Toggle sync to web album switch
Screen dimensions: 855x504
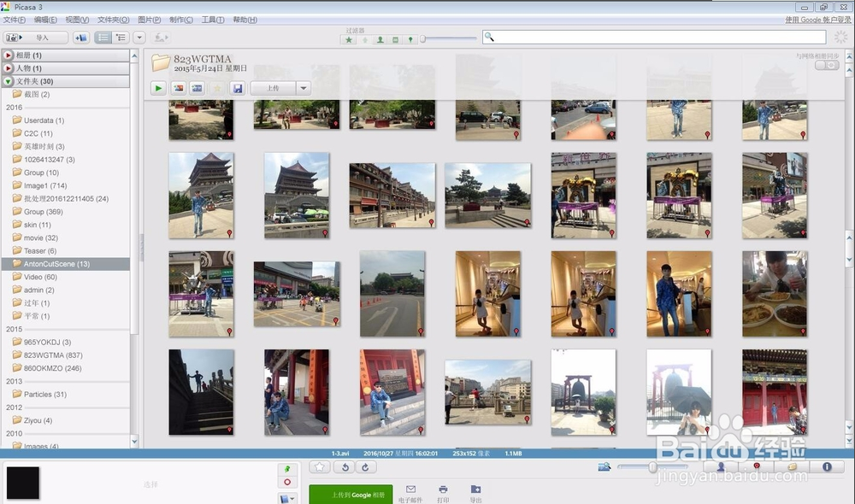pos(826,66)
